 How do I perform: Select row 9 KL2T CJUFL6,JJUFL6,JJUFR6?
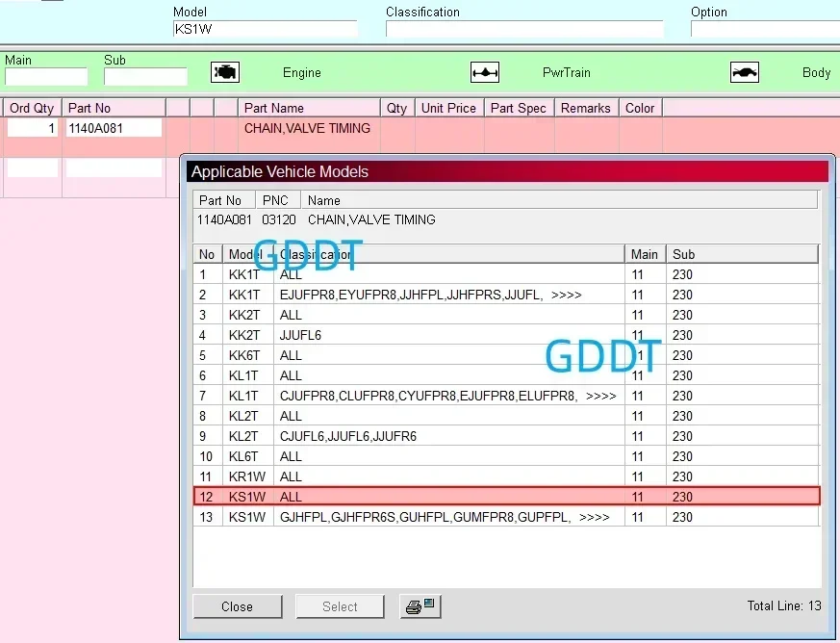[506, 436]
